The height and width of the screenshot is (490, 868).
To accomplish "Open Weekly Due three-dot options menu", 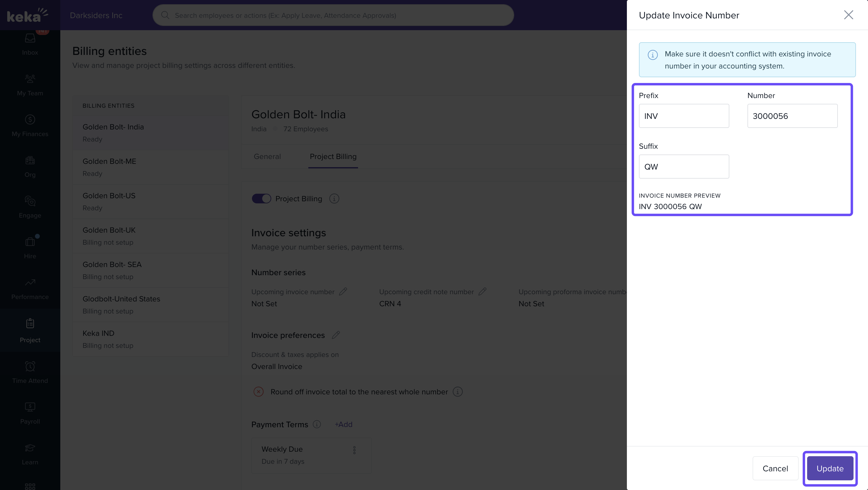I will [x=354, y=450].
